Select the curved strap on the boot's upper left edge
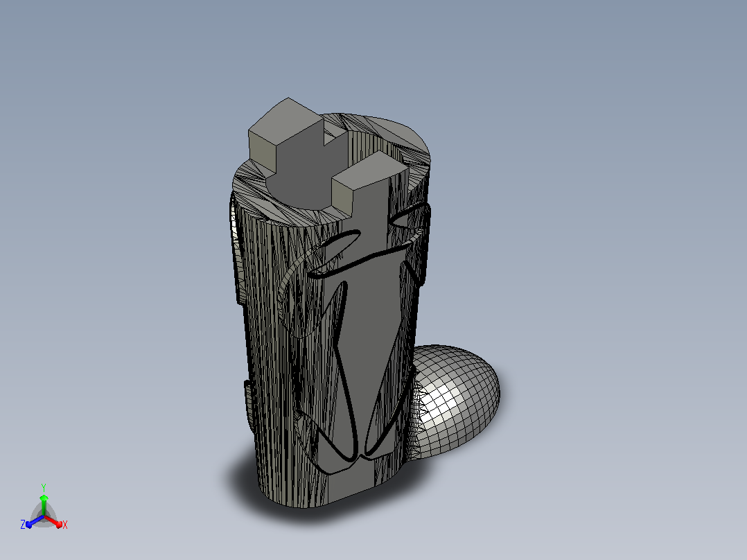The height and width of the screenshot is (560, 747). pyautogui.click(x=234, y=248)
